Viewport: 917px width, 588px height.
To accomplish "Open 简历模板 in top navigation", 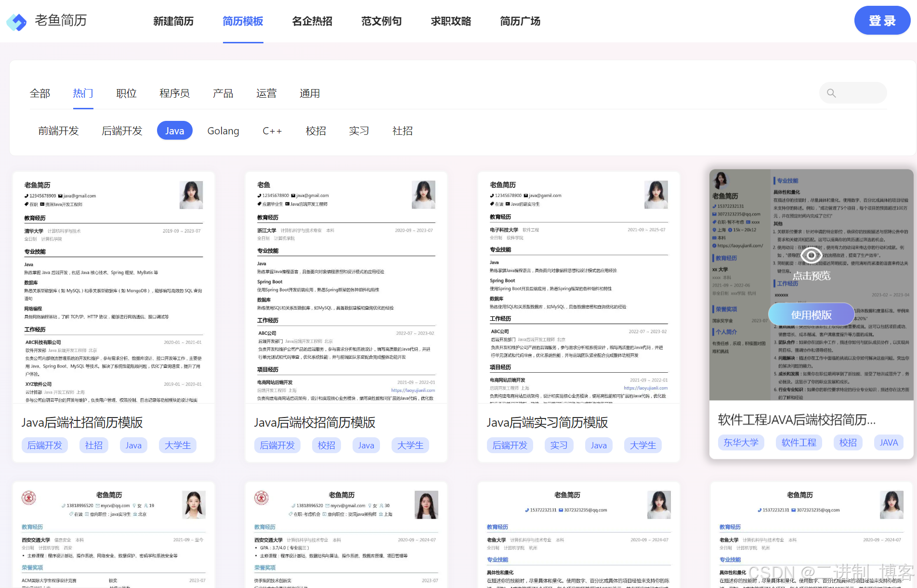I will coord(243,21).
